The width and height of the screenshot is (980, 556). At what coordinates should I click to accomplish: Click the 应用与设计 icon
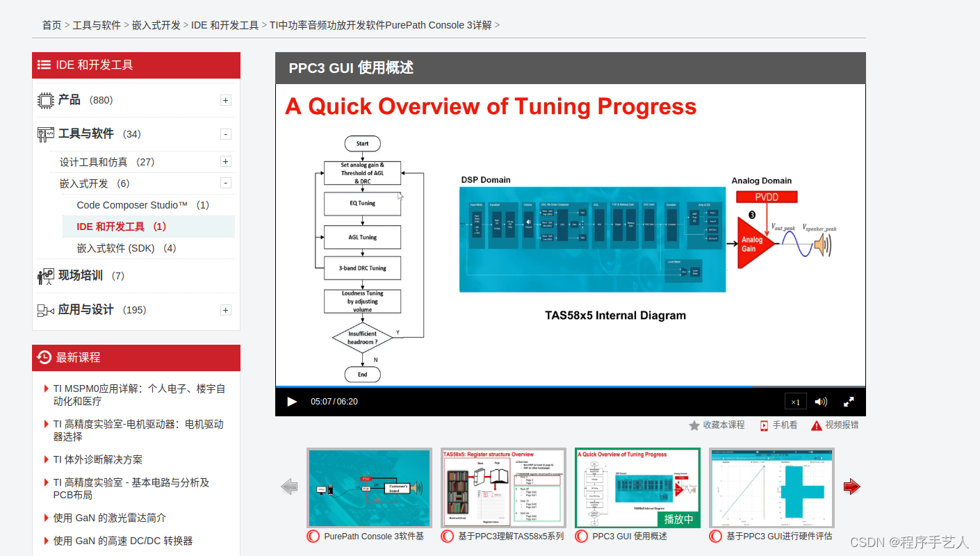point(46,310)
